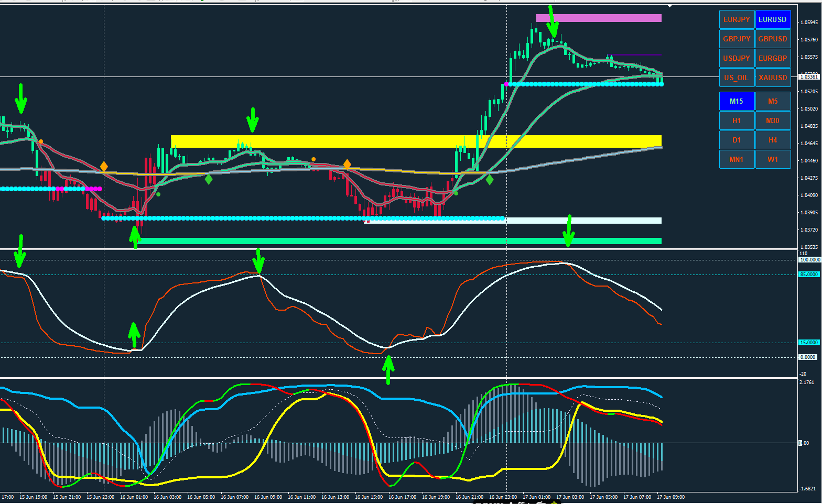Click the 16 Jun 17:00 time label

point(402,497)
